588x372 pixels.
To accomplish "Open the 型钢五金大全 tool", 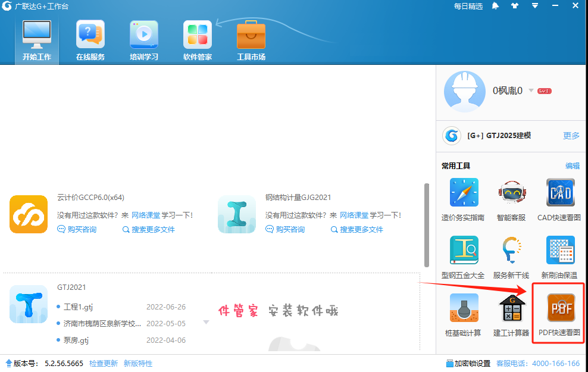I will click(464, 258).
